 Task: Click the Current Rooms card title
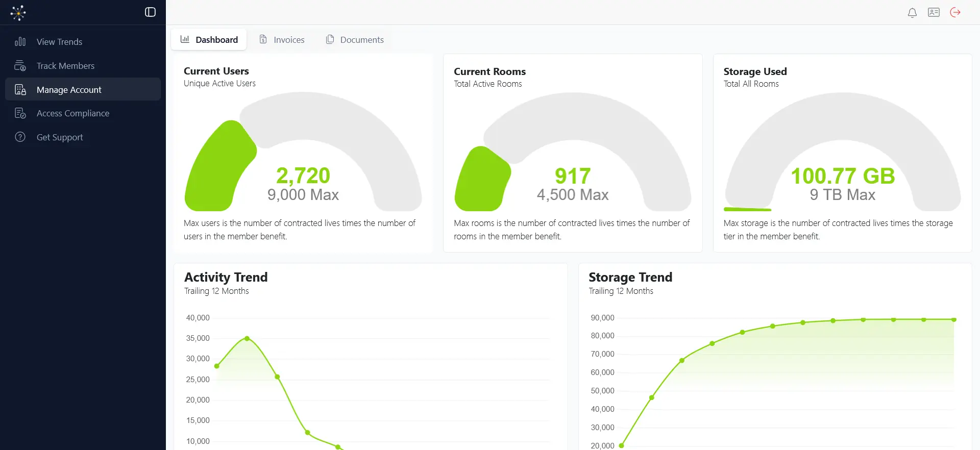(x=490, y=71)
